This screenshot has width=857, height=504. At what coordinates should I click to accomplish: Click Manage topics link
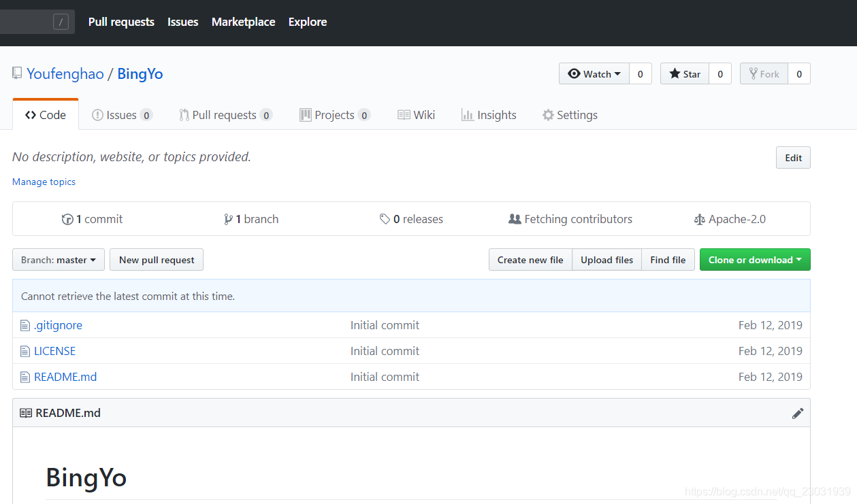[44, 182]
